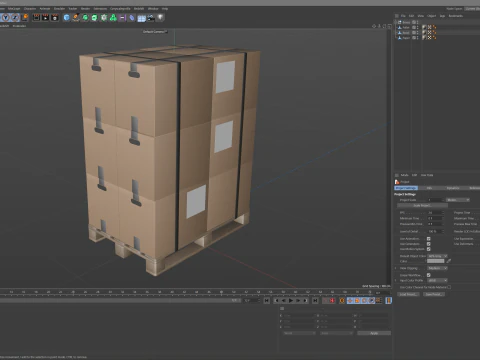Expand View Clipping disclosure arrow
The height and width of the screenshot is (360, 480).
[x=396, y=268]
